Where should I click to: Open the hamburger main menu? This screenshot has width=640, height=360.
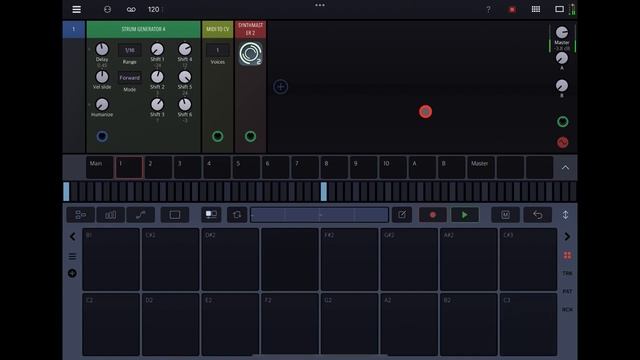pos(76,9)
